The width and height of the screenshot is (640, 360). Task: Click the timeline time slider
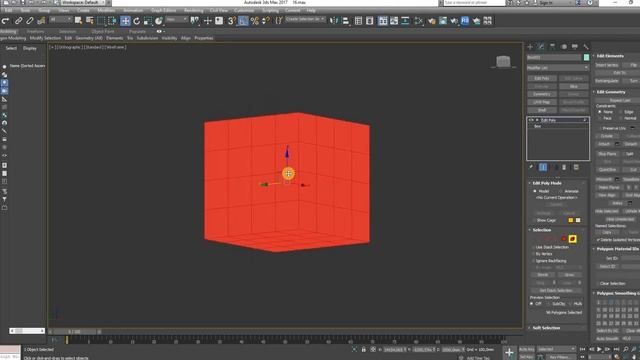coord(75,332)
